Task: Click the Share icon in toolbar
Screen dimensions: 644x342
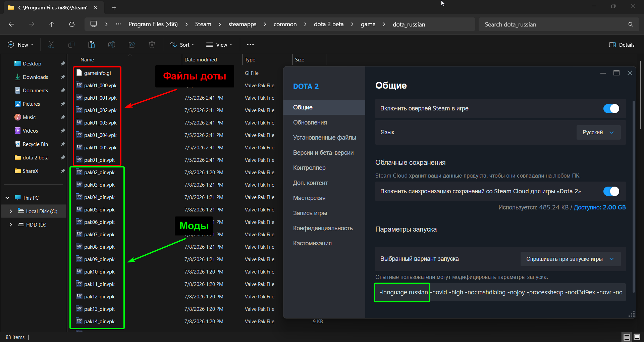Action: (x=132, y=45)
